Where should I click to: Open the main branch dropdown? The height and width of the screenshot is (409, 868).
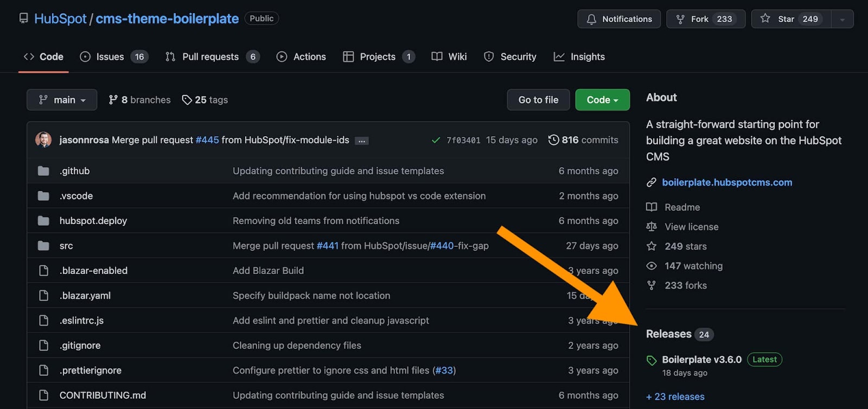pyautogui.click(x=62, y=100)
